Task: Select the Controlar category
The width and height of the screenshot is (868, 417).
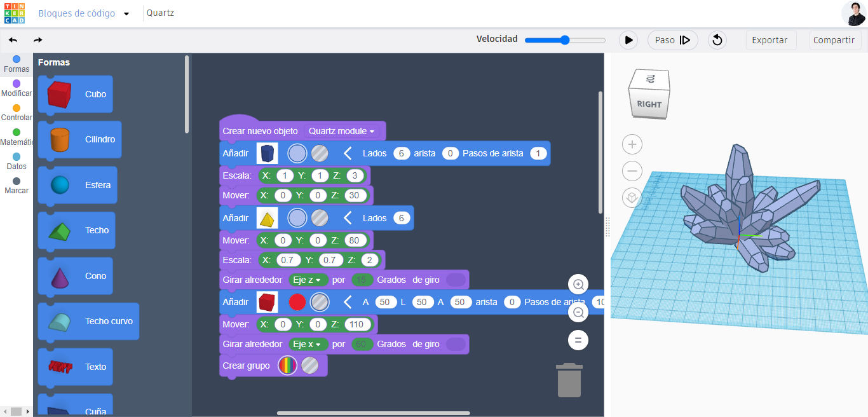Action: click(17, 113)
